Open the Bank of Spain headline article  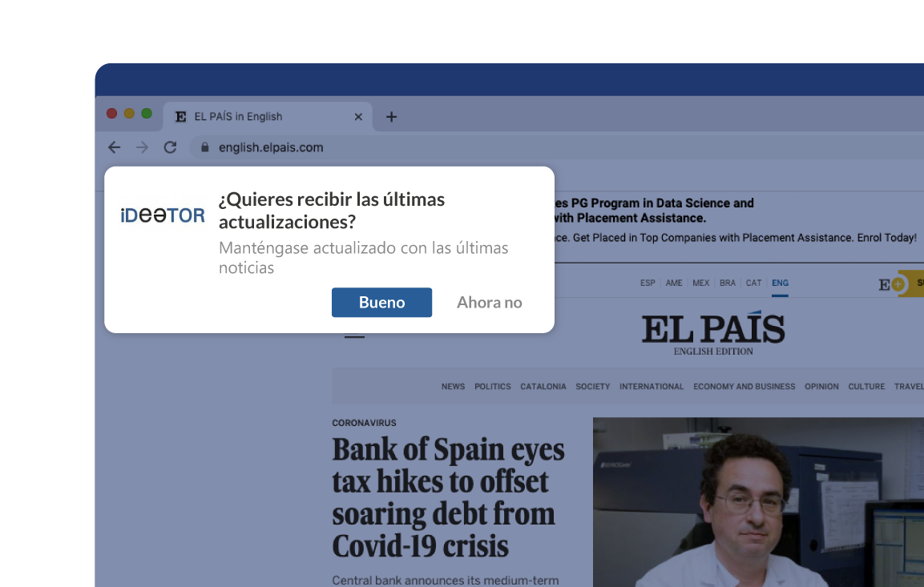449,497
